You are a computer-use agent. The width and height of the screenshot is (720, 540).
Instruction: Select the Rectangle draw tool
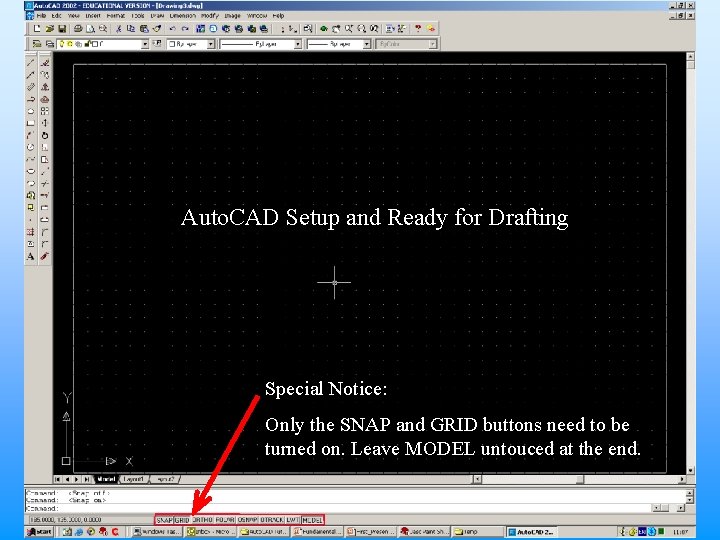coord(31,123)
